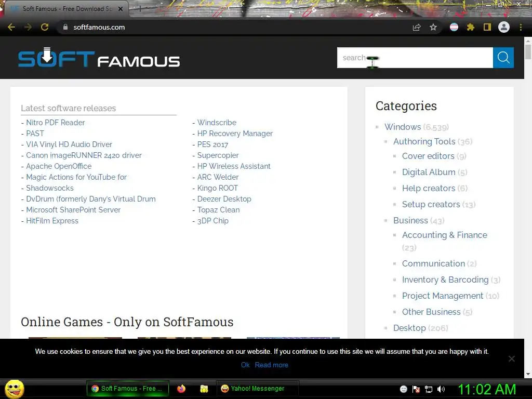Open the PAST software link
The width and height of the screenshot is (532, 399).
tap(35, 134)
